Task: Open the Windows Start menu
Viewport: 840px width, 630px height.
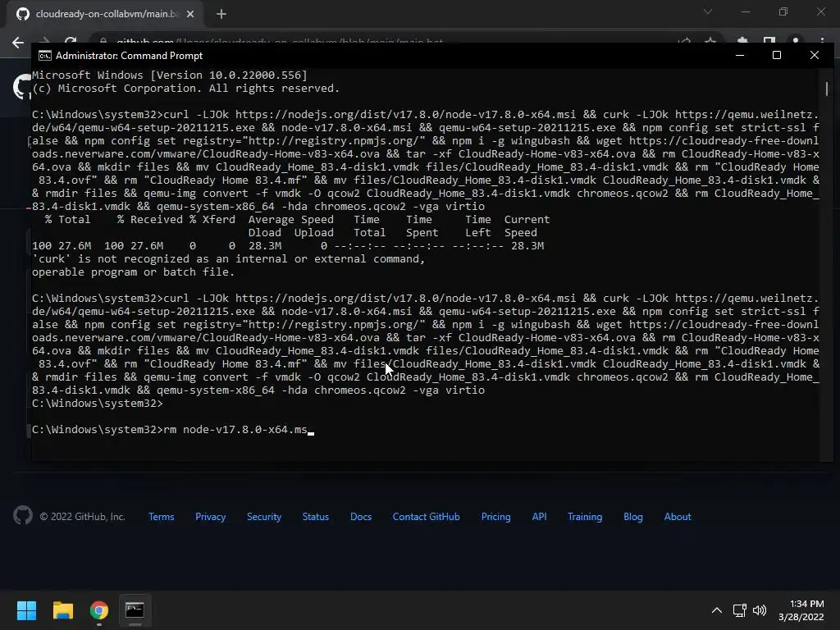Action: (26, 610)
